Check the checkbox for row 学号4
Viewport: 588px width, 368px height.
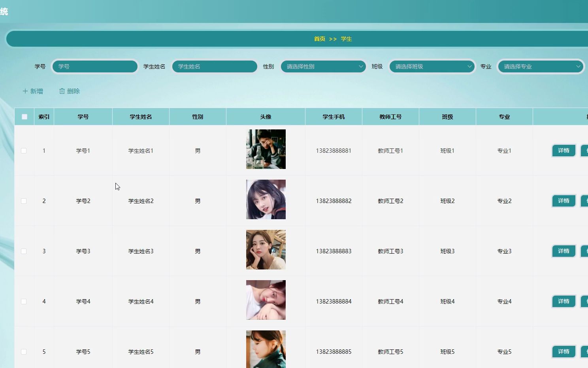pos(24,302)
